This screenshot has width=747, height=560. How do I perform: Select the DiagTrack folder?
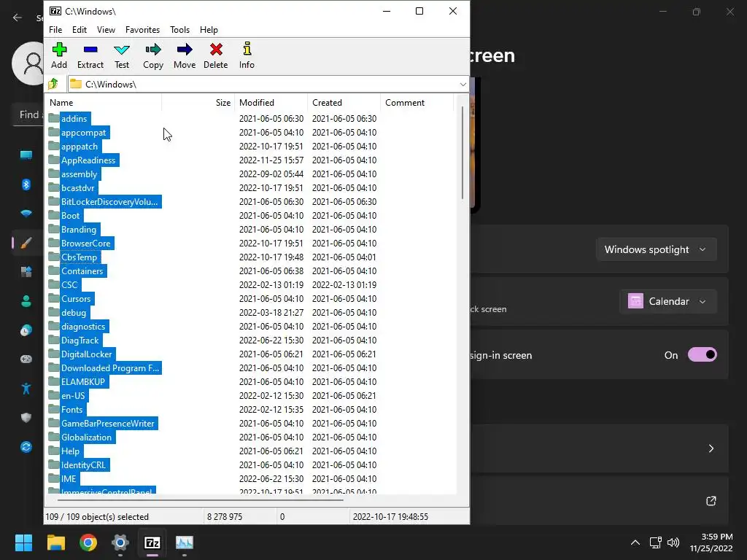tap(80, 341)
